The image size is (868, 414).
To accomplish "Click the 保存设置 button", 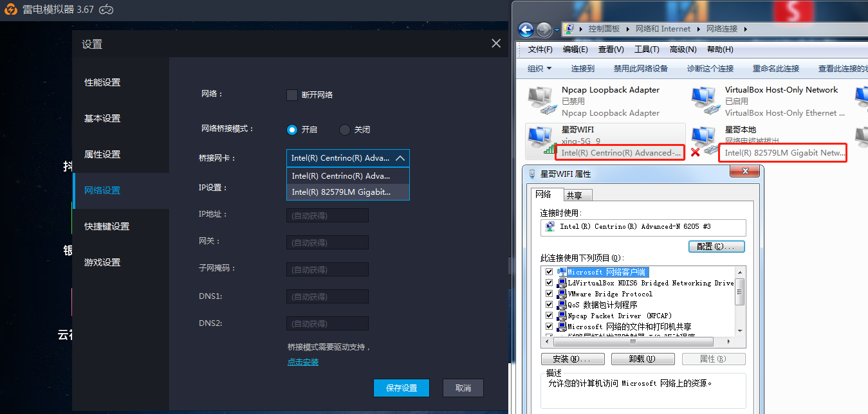I will tap(402, 388).
